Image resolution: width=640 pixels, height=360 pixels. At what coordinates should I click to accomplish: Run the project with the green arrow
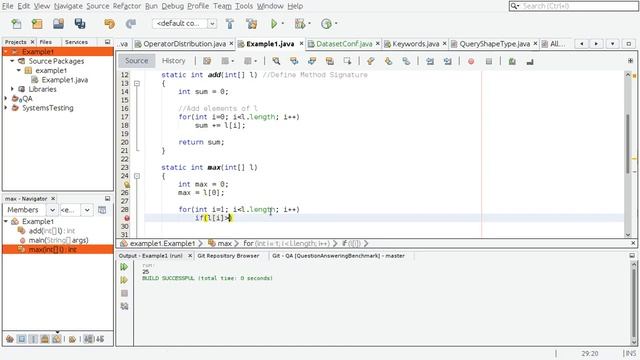274,24
